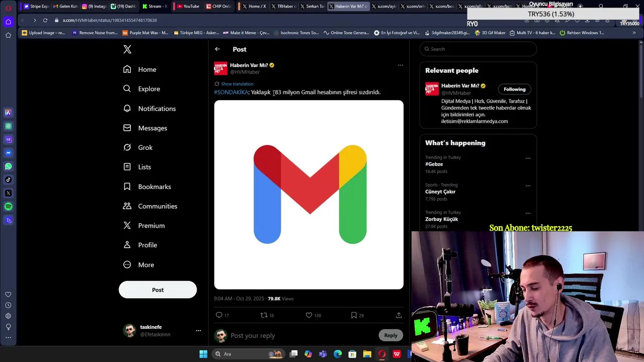Click the X Search box
This screenshot has width=644, height=362.
point(478,49)
